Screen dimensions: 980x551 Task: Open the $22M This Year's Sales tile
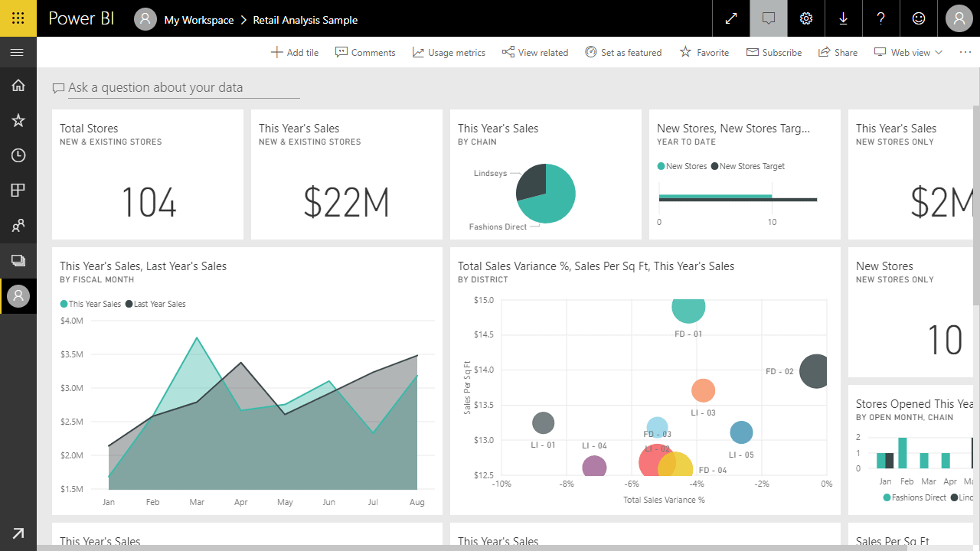point(347,174)
